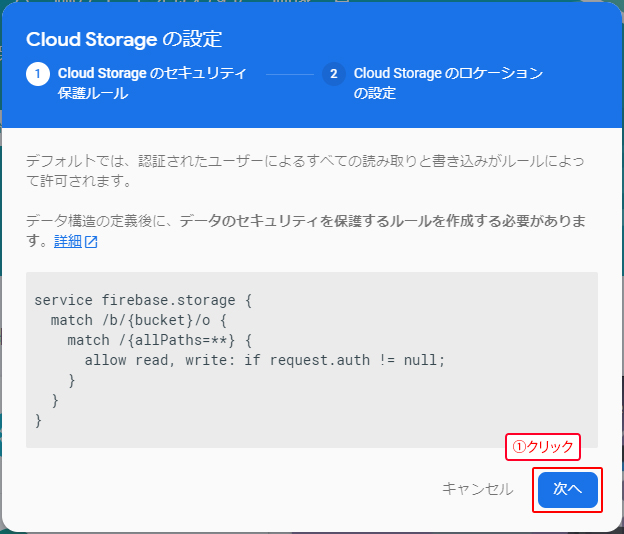Select the Cloud Storage のロケーションの設定 step label
This screenshot has width=624, height=534.
[x=447, y=83]
